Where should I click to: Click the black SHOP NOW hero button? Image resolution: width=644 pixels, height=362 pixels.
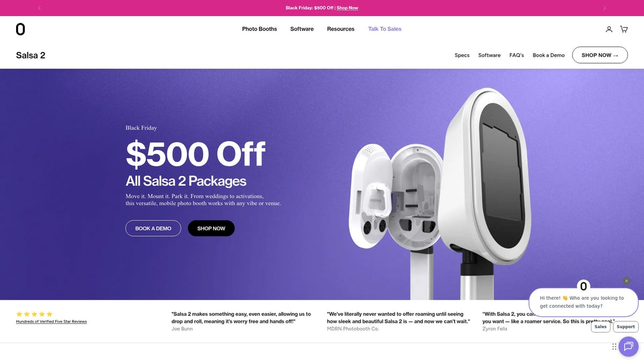211,228
